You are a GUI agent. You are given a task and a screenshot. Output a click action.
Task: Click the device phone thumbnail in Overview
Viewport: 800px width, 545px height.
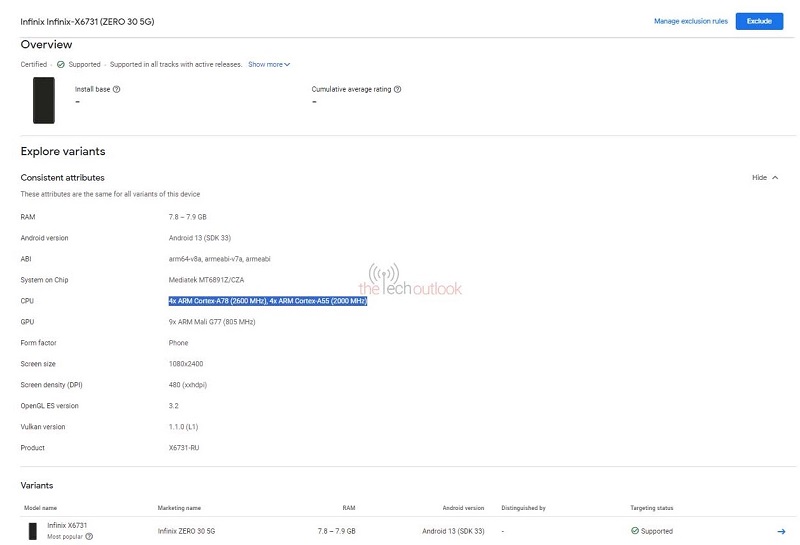[44, 100]
